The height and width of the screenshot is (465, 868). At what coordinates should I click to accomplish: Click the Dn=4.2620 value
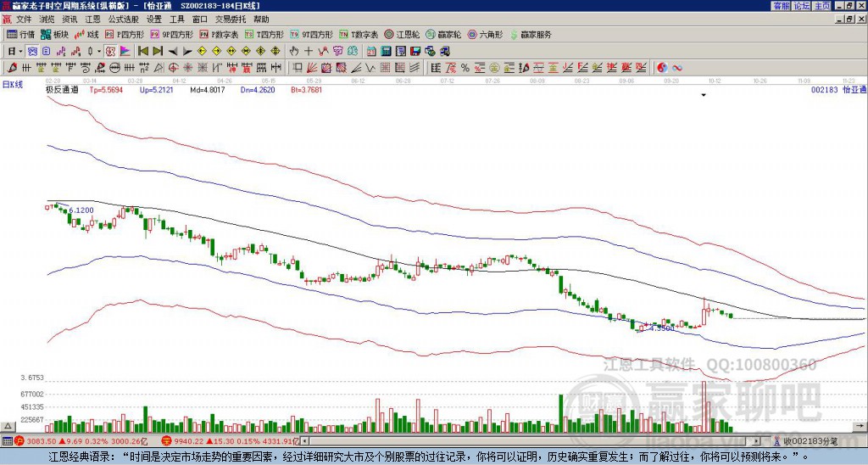[258, 89]
